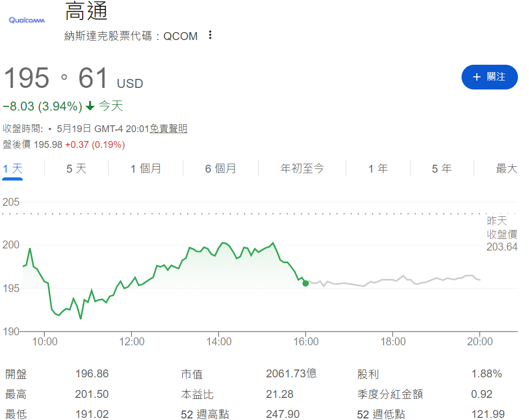Click the price change −8.03 (3.94%) text

(43, 106)
